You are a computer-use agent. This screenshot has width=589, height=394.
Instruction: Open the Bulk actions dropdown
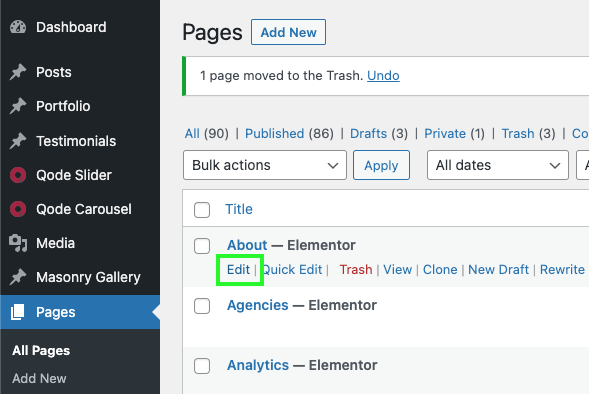click(x=265, y=165)
